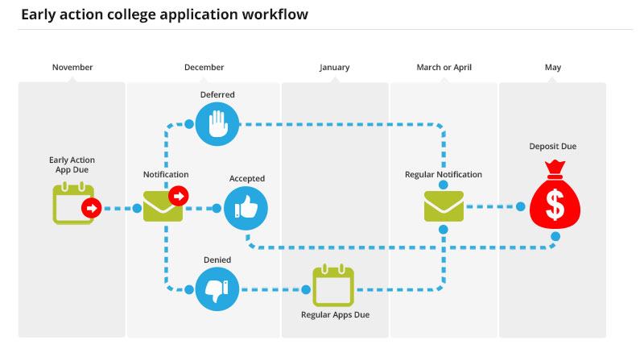Click the connector dot below the Regular Notification envelope
This screenshot has width=644, height=353.
444,229
